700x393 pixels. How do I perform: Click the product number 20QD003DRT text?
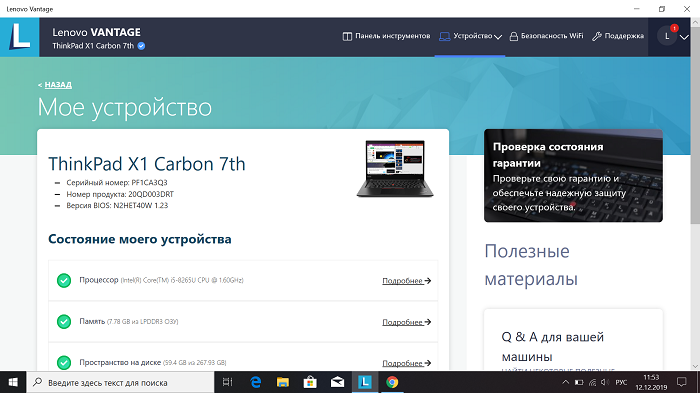coord(151,194)
